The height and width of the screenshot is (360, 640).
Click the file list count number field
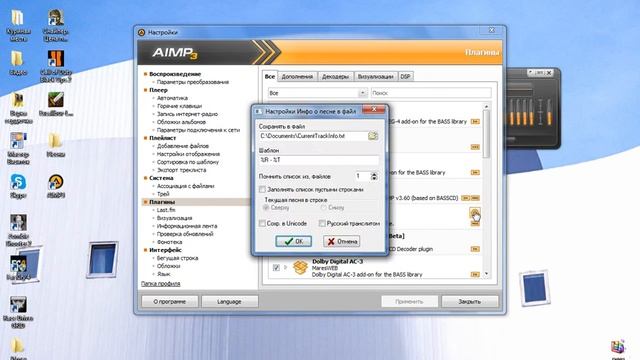pos(362,176)
